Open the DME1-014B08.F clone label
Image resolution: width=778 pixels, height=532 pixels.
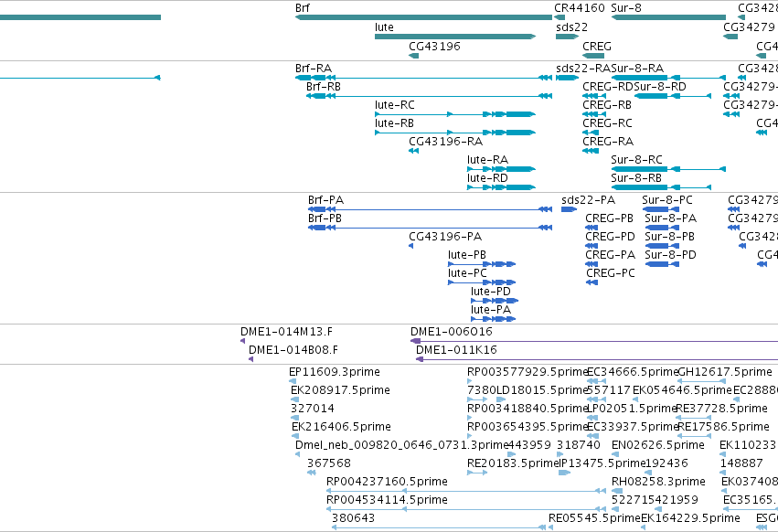pyautogui.click(x=293, y=350)
